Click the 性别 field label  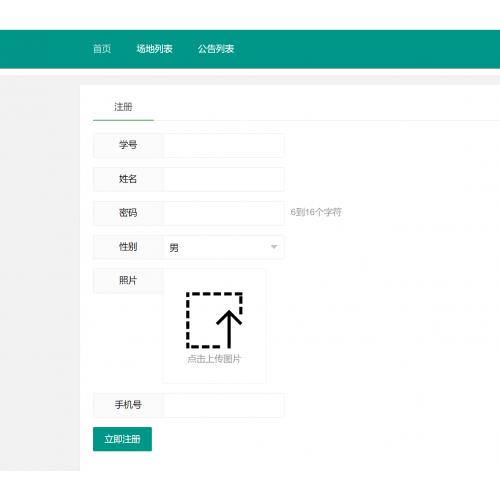128,247
